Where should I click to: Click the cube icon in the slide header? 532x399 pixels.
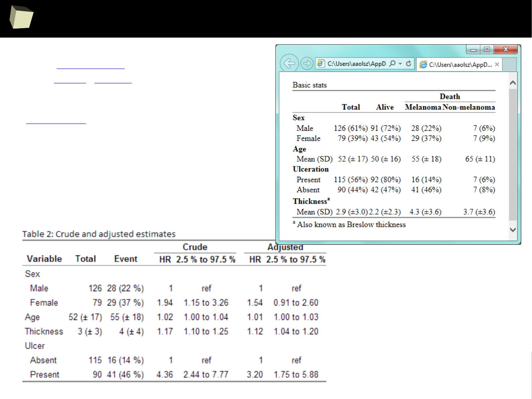click(21, 17)
